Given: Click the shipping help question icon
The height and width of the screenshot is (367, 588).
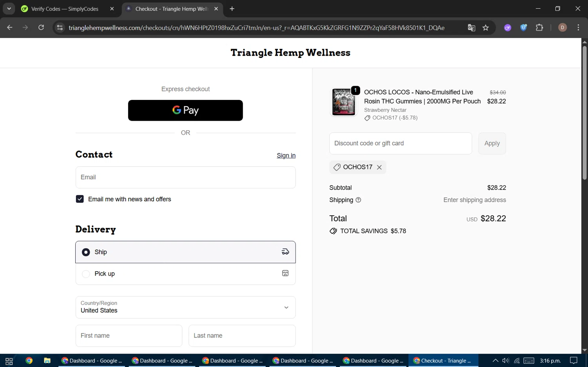Looking at the screenshot, I should click(x=358, y=200).
